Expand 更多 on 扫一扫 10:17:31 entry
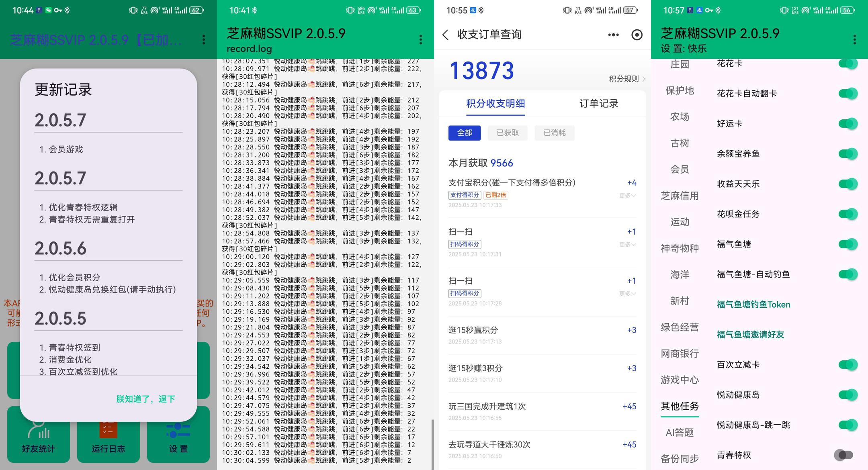 627,245
